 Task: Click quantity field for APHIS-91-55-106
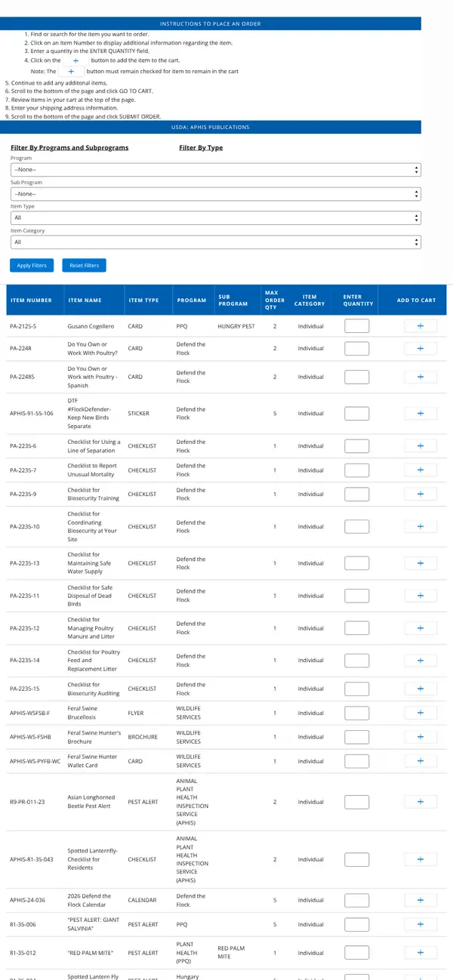[x=356, y=414]
